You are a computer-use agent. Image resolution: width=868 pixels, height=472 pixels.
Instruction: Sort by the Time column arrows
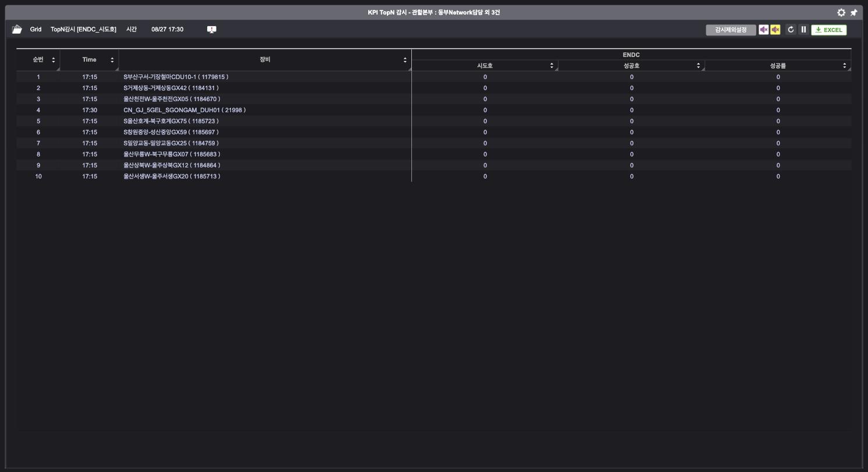click(112, 60)
